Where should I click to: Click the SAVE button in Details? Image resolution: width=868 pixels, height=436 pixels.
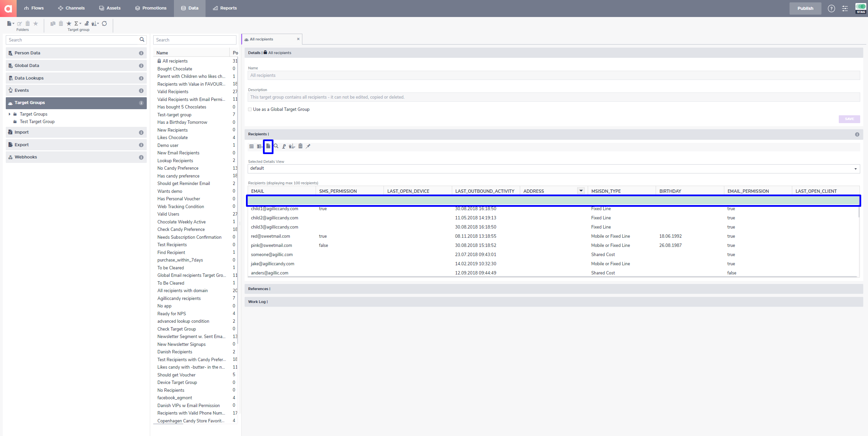[x=849, y=119]
